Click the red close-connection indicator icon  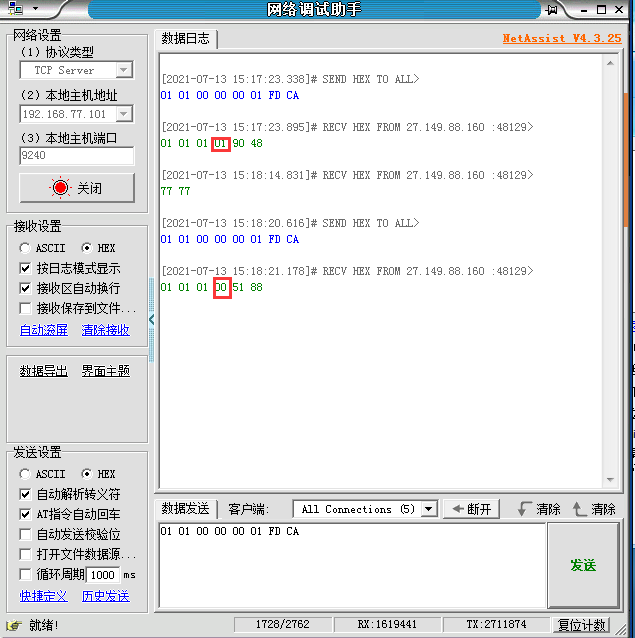(61, 188)
